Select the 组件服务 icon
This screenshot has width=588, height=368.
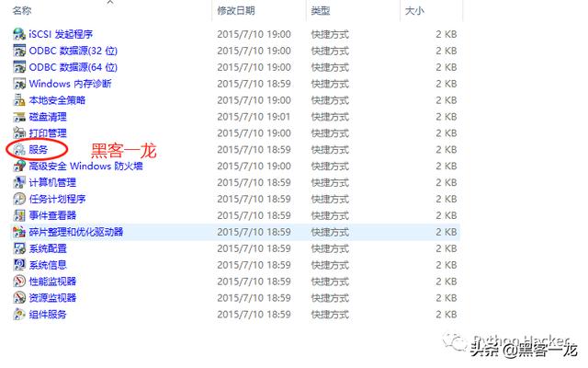pos(19,315)
